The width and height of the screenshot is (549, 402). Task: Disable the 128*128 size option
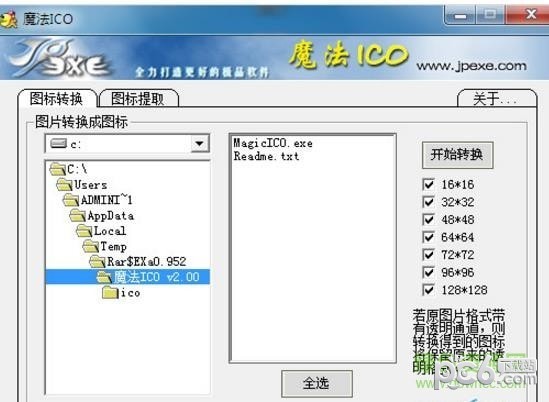[x=429, y=290]
